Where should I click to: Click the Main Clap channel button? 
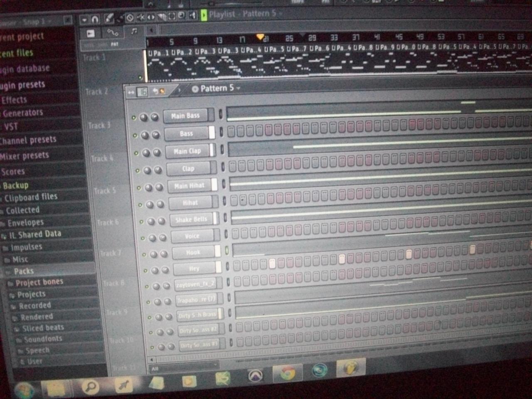(x=187, y=151)
